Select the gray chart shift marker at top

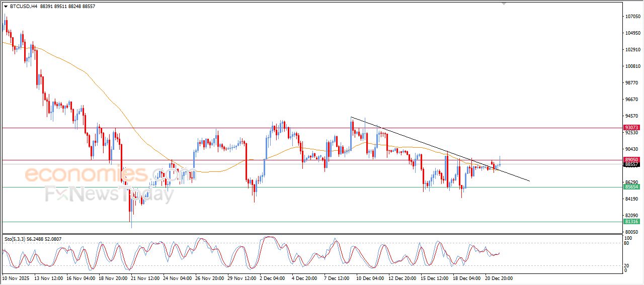point(504,4)
